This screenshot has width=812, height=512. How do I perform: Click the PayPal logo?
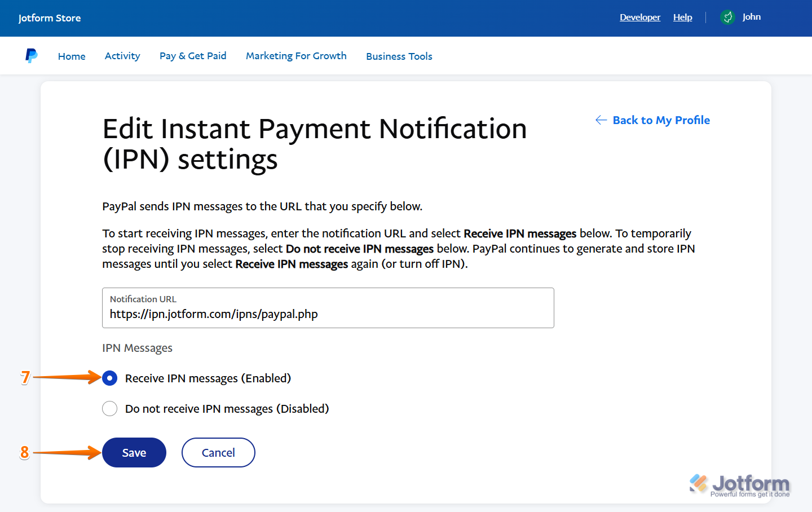pyautogui.click(x=32, y=55)
